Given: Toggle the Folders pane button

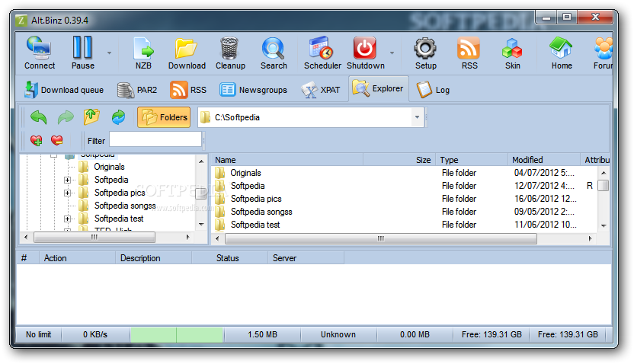Looking at the screenshot, I should click(x=164, y=117).
